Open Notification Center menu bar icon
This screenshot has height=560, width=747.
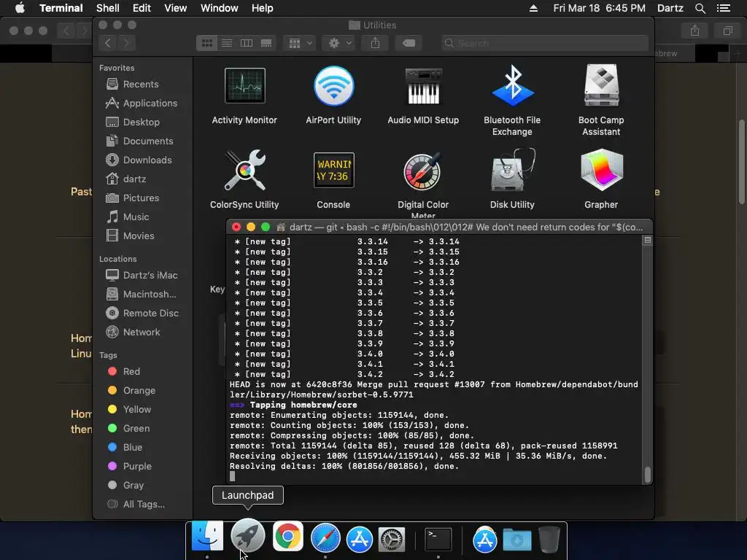724,8
